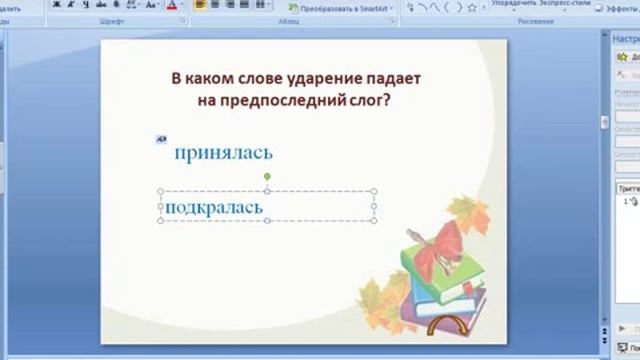Go to previous slide double-arrow
This screenshot has width=640, height=360.
tap(605, 331)
